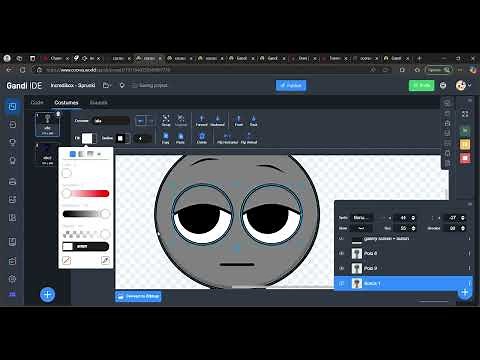The height and width of the screenshot is (360, 480).
Task: Click the Ungroup tool
Action: (181, 120)
